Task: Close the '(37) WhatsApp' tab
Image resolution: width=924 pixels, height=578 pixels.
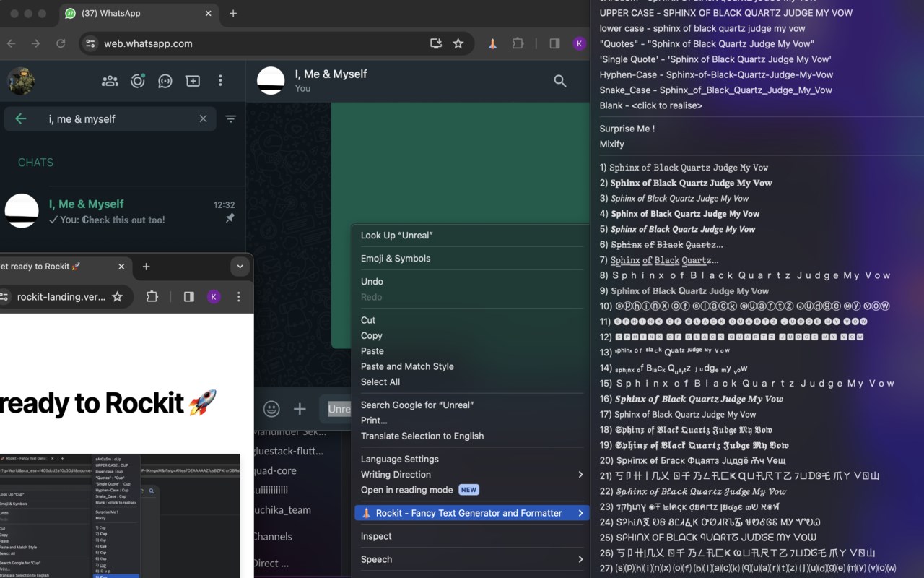Action: pyautogui.click(x=209, y=13)
